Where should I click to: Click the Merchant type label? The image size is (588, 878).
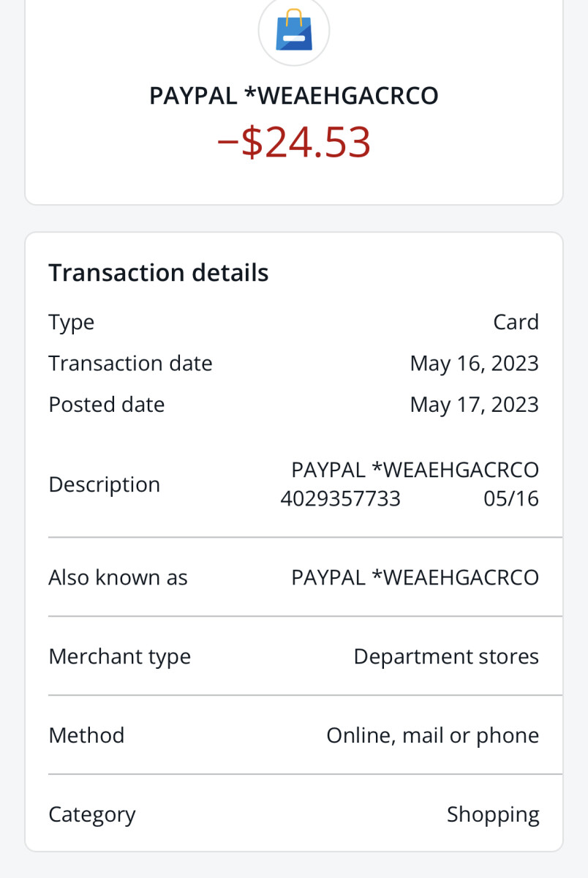tap(119, 657)
